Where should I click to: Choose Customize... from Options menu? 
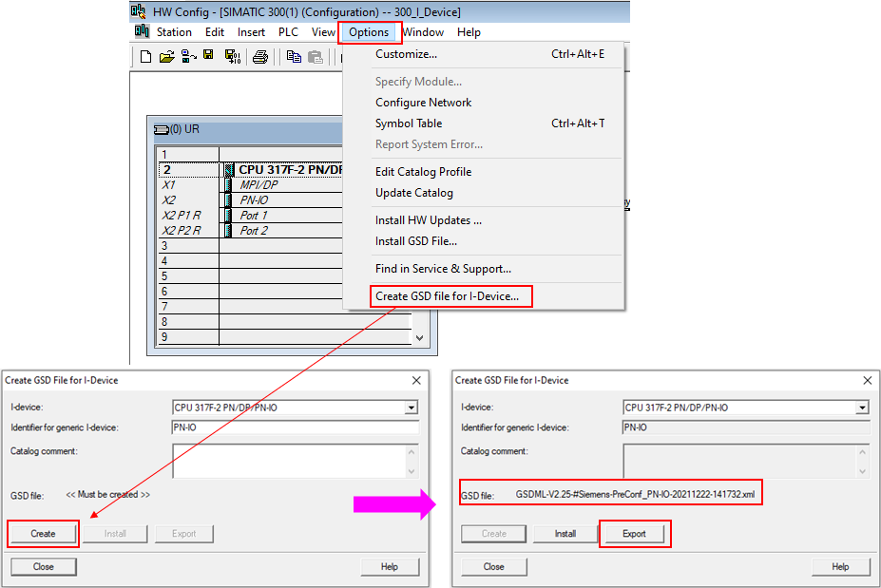click(484, 54)
